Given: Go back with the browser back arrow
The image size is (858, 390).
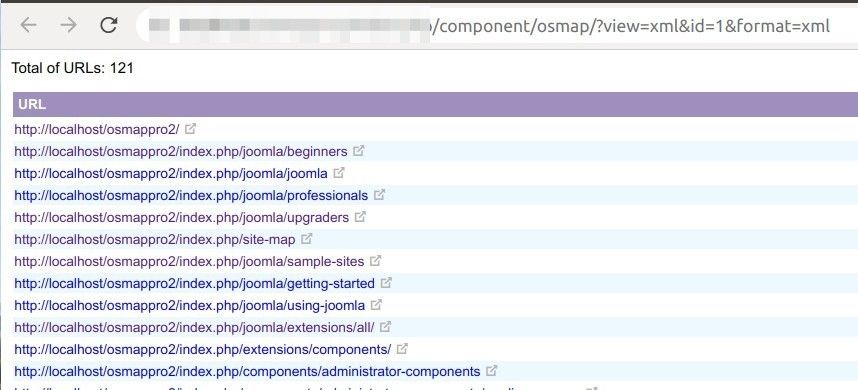Looking at the screenshot, I should [x=28, y=25].
